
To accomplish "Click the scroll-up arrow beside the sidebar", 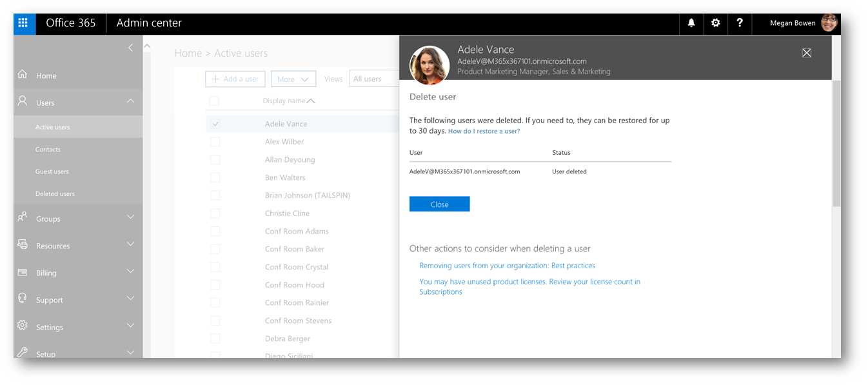I will (147, 46).
